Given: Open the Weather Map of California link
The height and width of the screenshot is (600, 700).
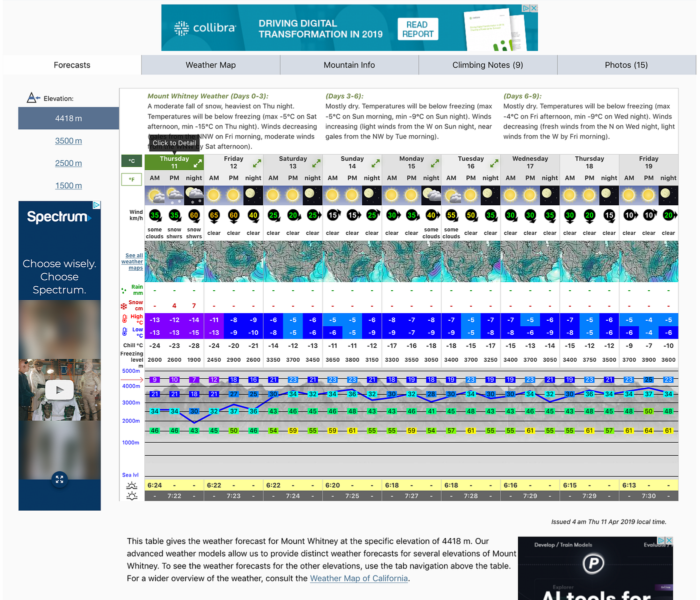Looking at the screenshot, I should (358, 578).
